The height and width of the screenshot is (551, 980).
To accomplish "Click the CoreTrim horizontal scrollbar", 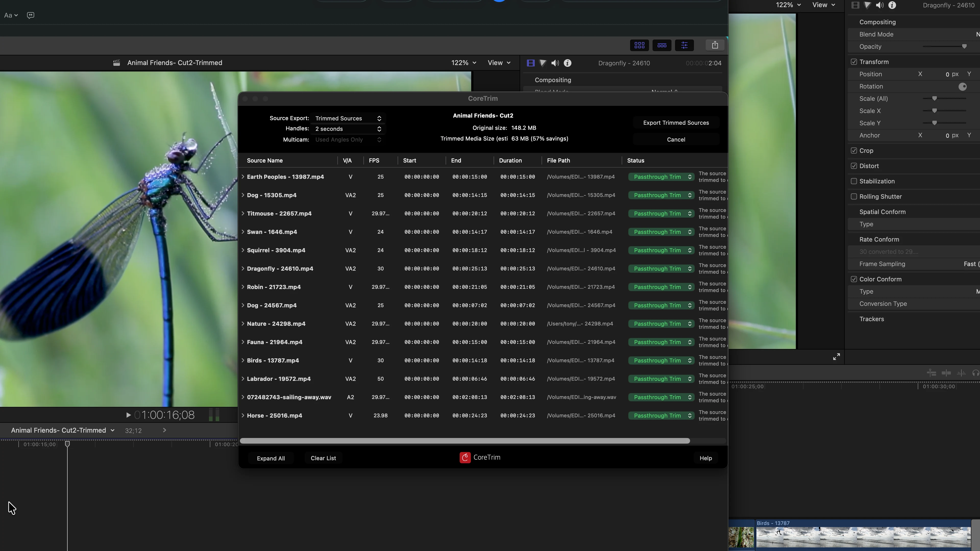I will click(x=464, y=441).
